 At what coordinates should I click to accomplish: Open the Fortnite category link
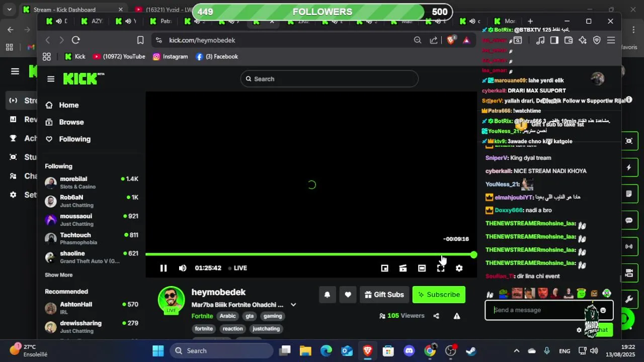click(x=202, y=316)
